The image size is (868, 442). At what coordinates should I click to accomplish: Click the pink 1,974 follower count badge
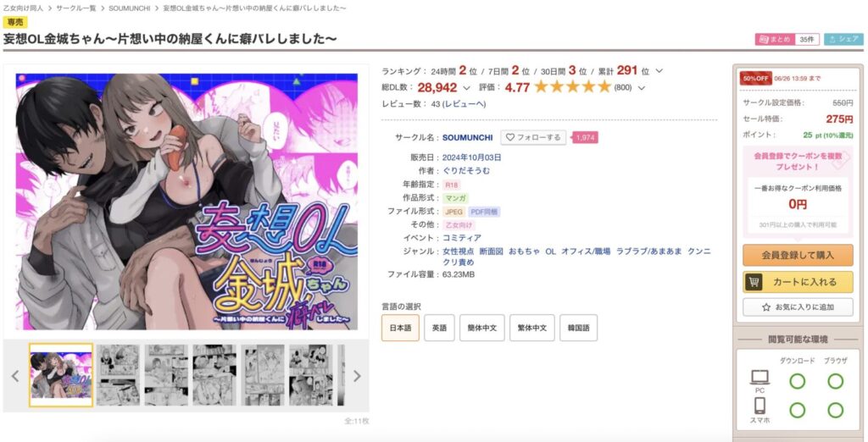coord(585,138)
